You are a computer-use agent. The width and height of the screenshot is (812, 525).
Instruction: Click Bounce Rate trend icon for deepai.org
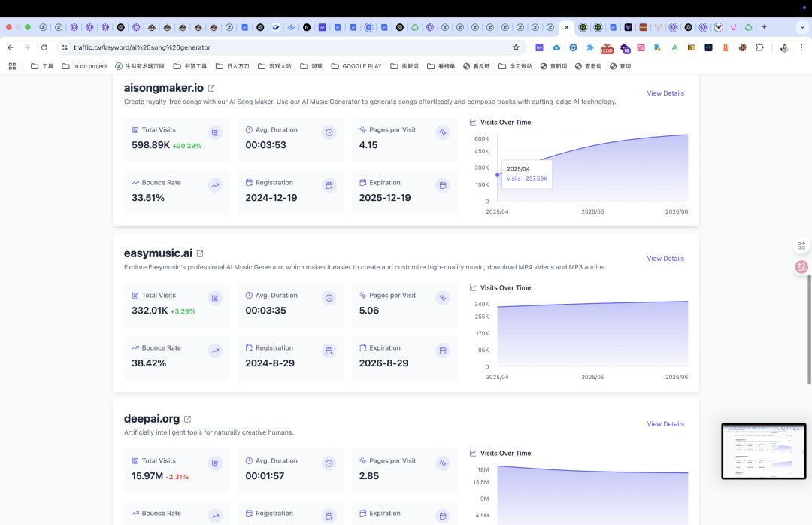click(x=215, y=516)
